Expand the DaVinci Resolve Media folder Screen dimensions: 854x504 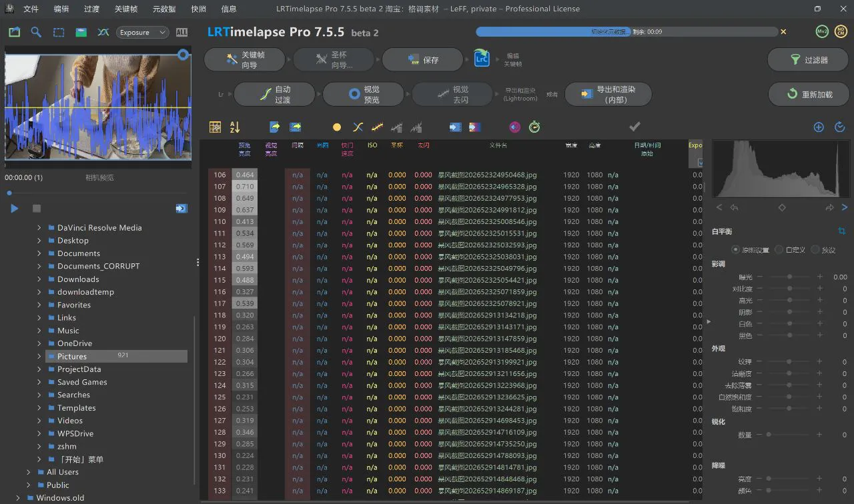click(39, 227)
